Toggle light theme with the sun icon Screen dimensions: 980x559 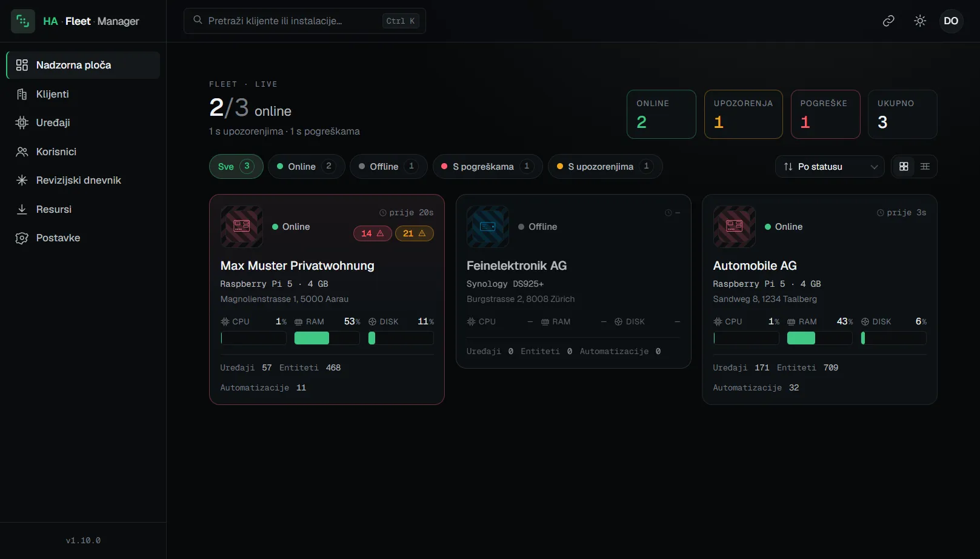coord(920,21)
